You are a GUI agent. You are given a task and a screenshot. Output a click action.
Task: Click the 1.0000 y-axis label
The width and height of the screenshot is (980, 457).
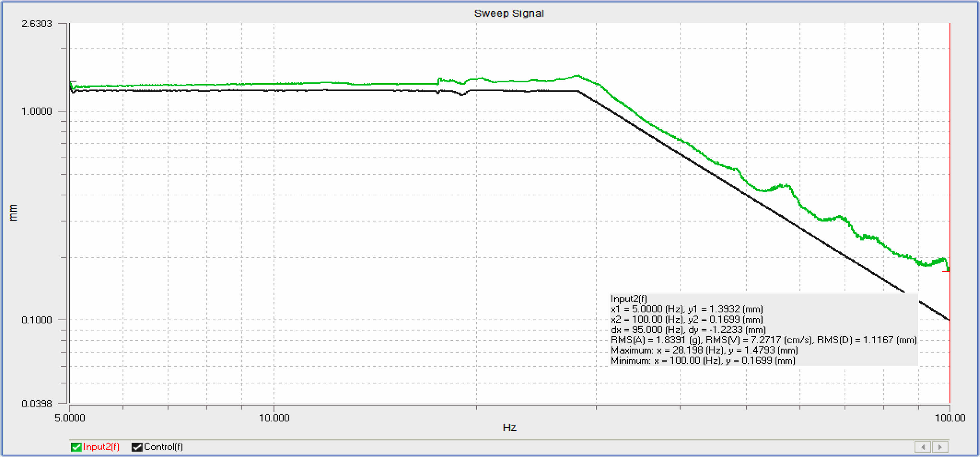point(37,111)
